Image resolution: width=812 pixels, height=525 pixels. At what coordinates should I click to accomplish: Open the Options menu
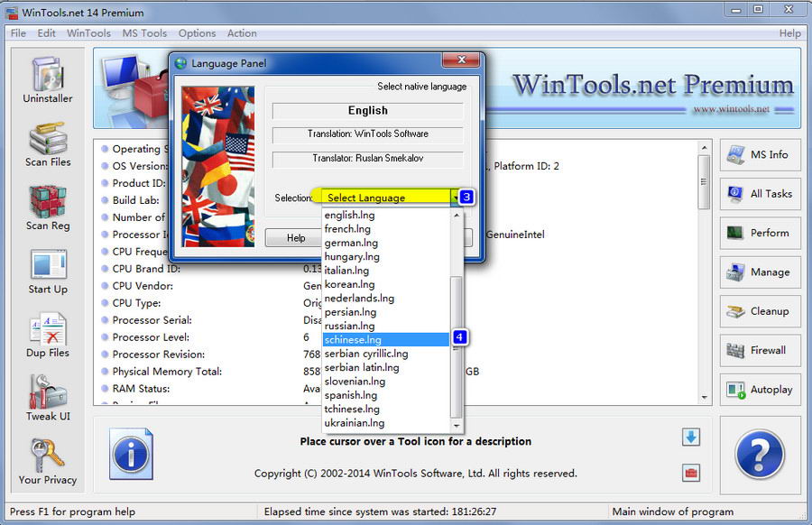coord(197,33)
